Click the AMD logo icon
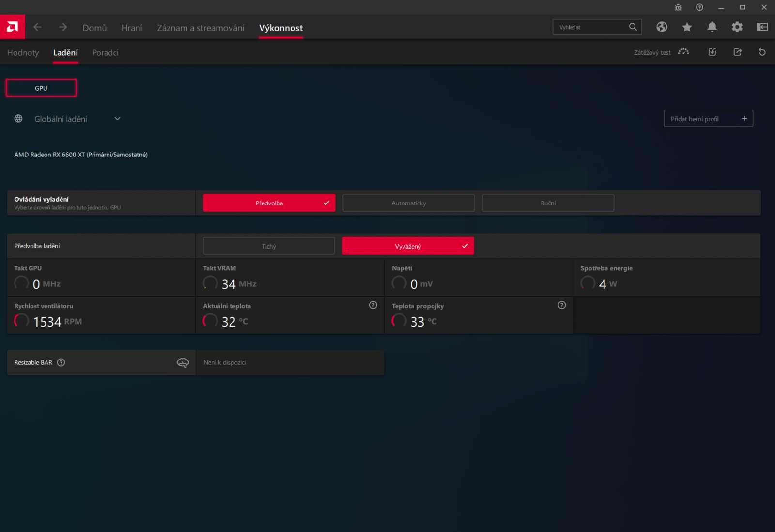 pyautogui.click(x=13, y=27)
